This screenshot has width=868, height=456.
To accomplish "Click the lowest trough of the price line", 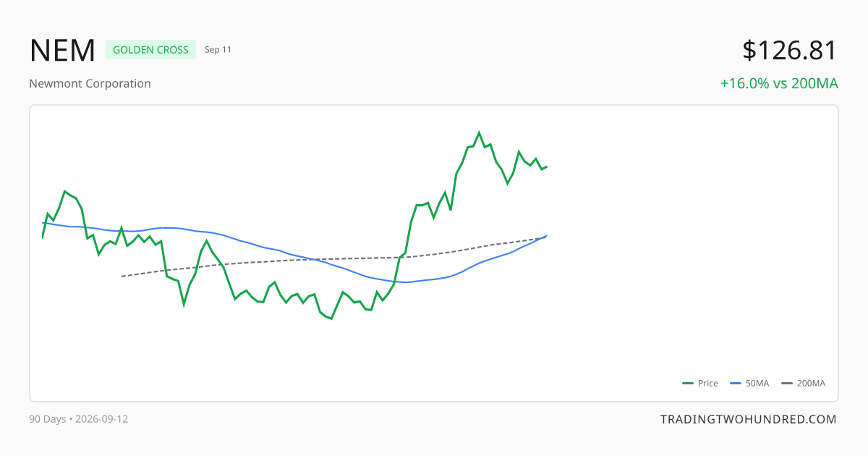I will click(x=331, y=318).
